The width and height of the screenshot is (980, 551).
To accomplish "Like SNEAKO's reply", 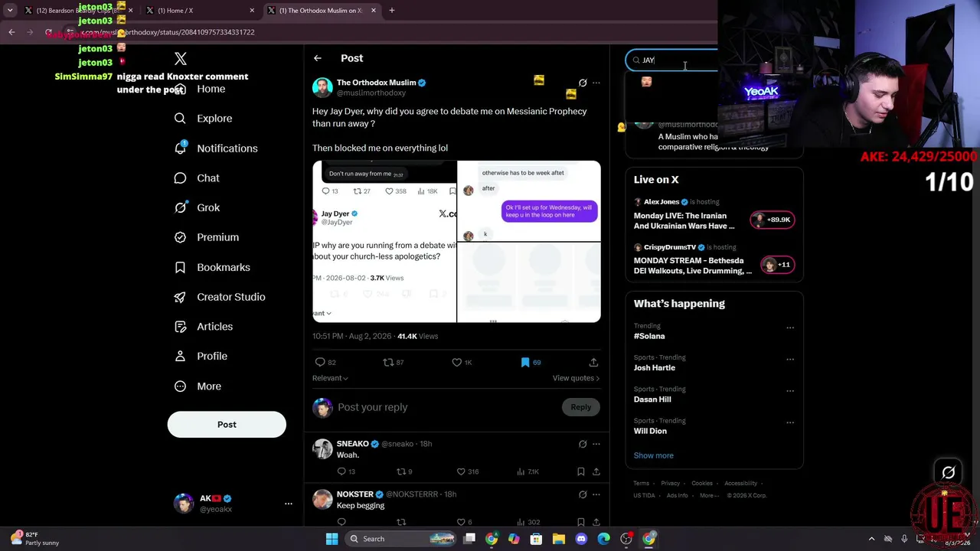I will click(x=461, y=471).
